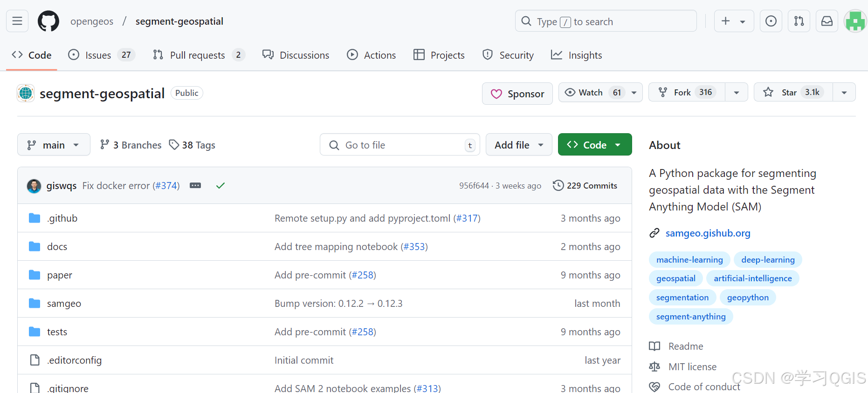View the 229 Commits history

point(585,185)
